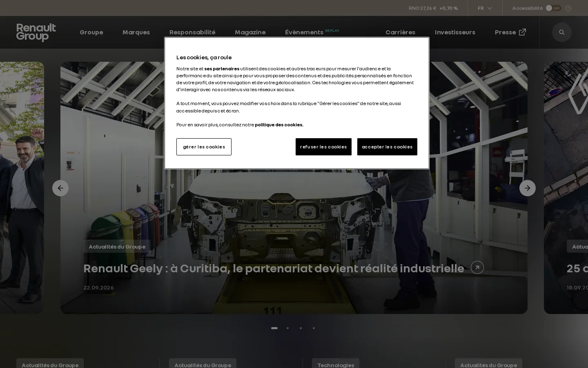Open the Carrières menu item
The height and width of the screenshot is (368, 588).
coord(400,32)
